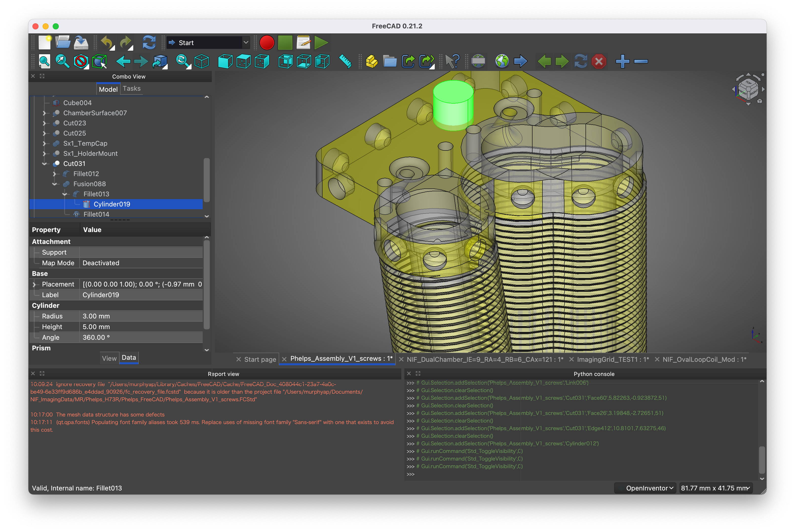Screen dimensions: 795x532
Task: Open website with the globe icon
Action: point(501,61)
